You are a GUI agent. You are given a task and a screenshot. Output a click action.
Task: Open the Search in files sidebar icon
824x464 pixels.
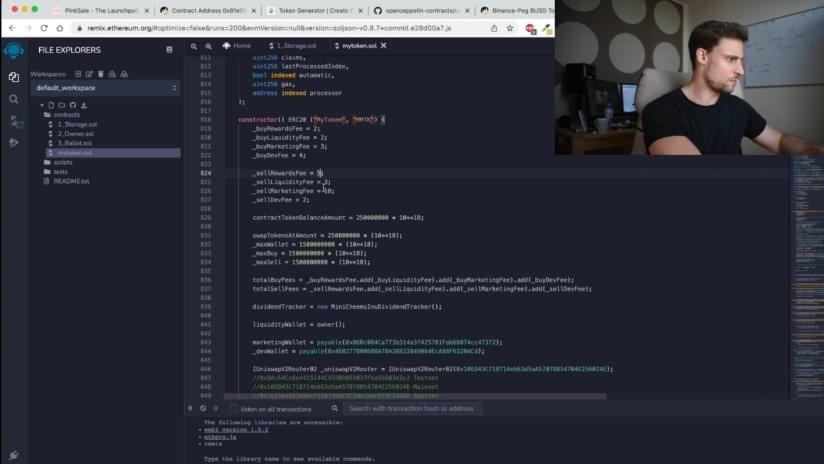pos(13,99)
